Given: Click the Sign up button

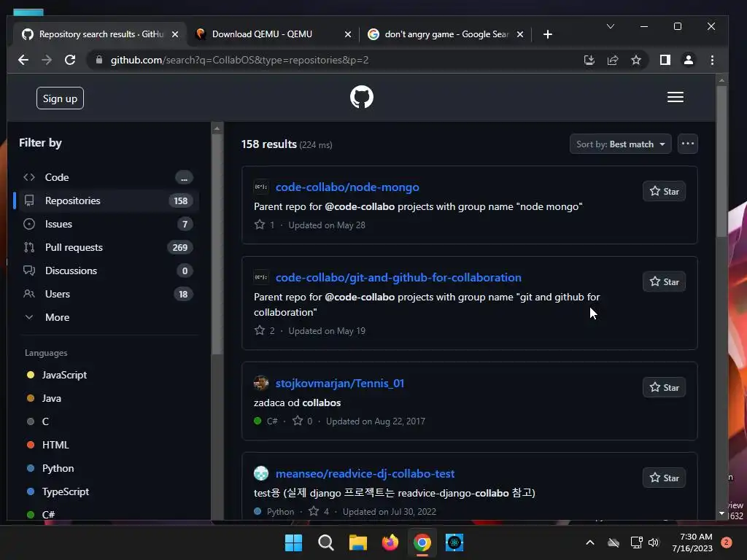Looking at the screenshot, I should (60, 98).
